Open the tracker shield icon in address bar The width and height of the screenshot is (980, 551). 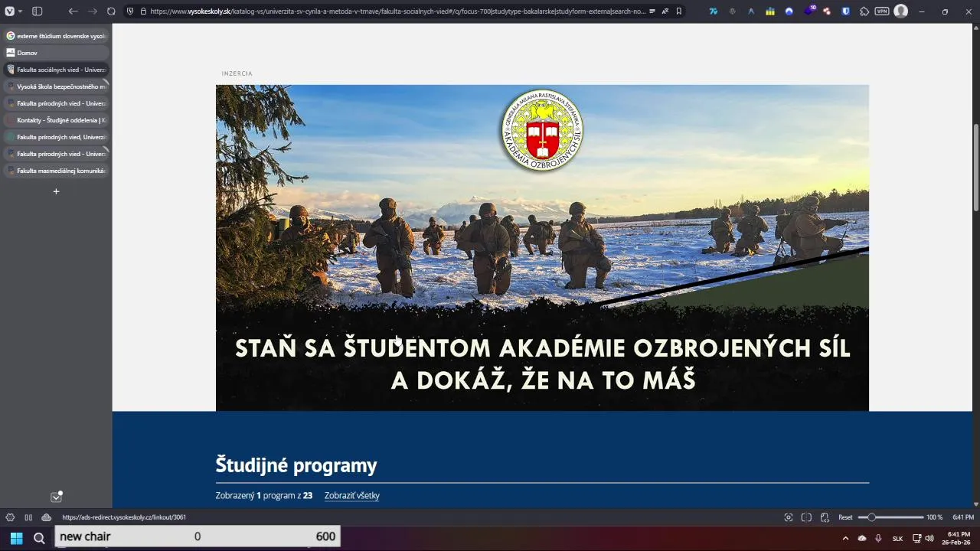pyautogui.click(x=130, y=11)
